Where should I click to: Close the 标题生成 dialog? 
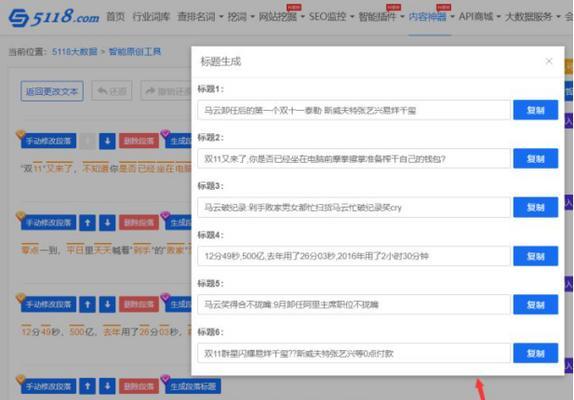click(x=549, y=61)
